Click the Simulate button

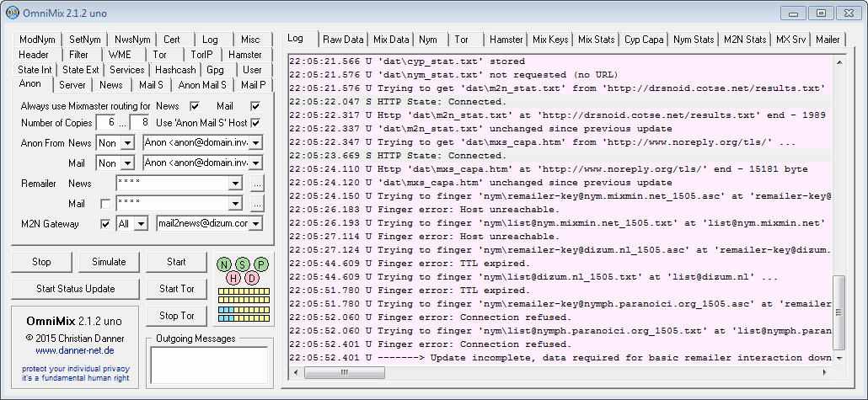coord(109,262)
